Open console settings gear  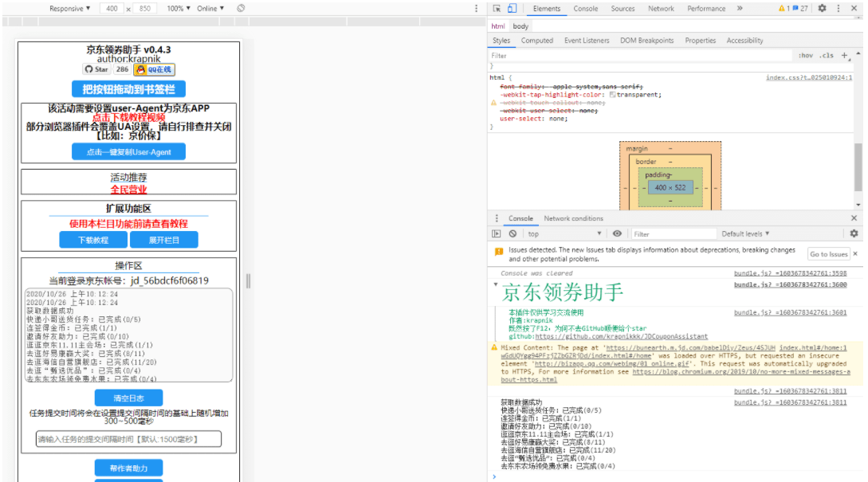point(854,233)
